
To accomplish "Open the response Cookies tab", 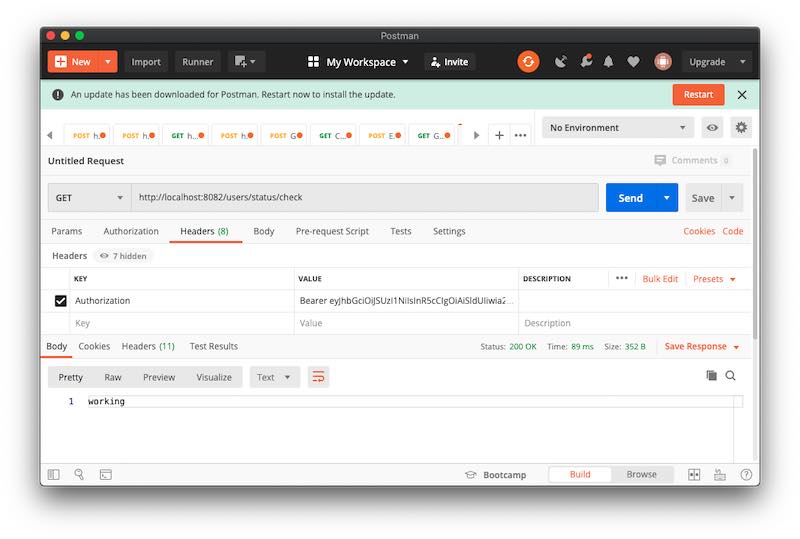I will pos(94,346).
